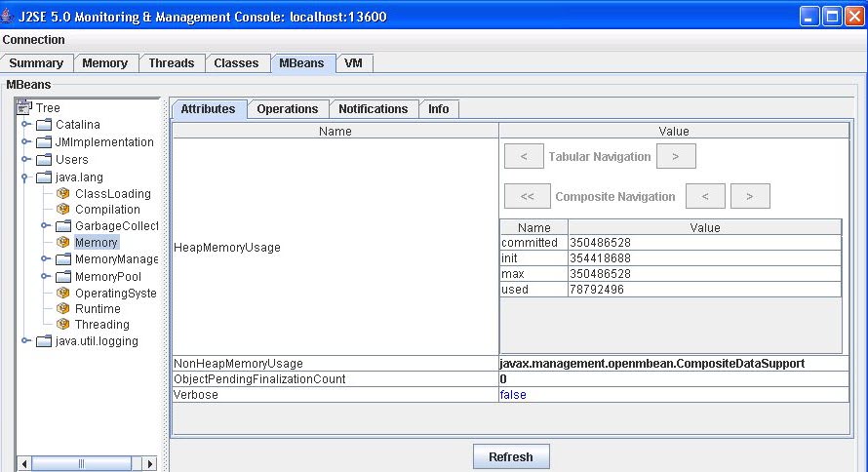This screenshot has width=868, height=472.
Task: Open the Connection menu
Action: coord(34,40)
